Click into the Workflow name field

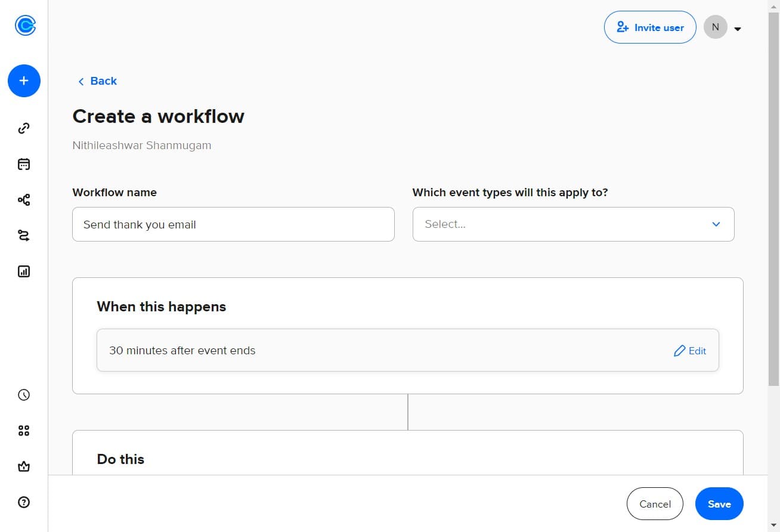pyautogui.click(x=233, y=224)
